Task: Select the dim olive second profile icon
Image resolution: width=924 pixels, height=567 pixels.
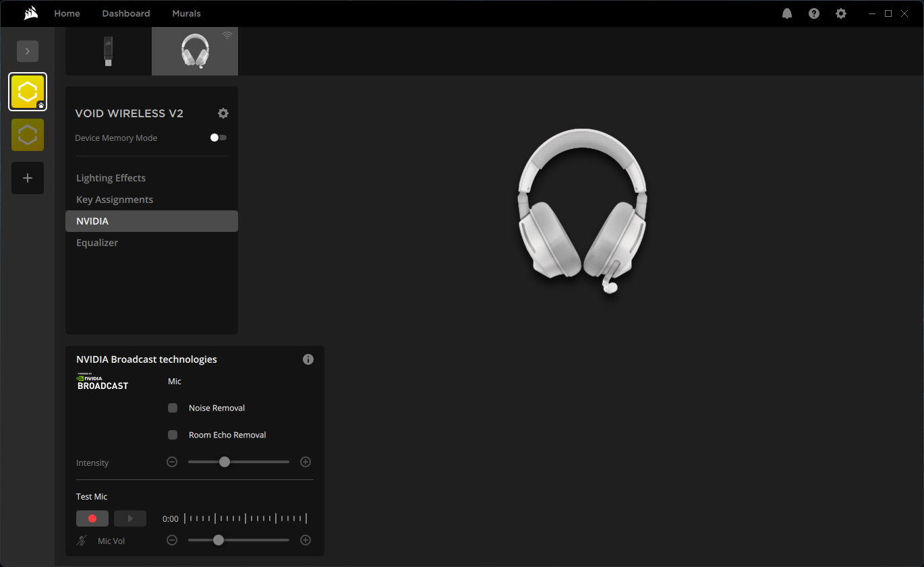Action: pos(28,135)
